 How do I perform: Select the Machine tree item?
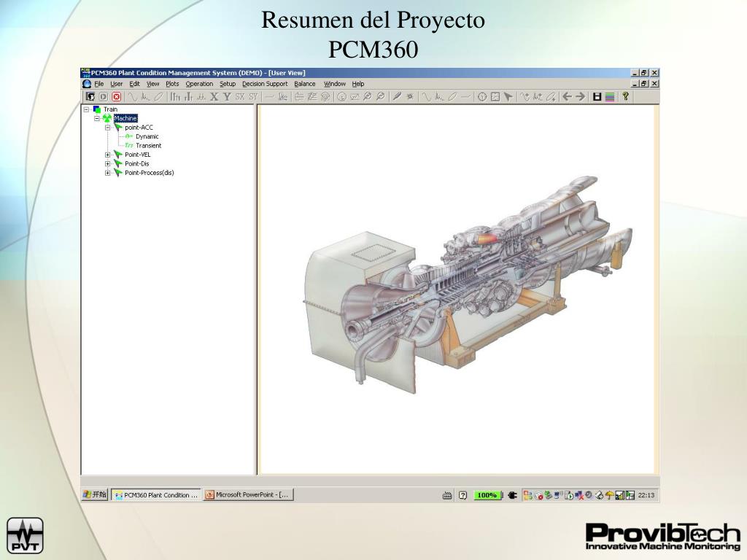pos(125,118)
